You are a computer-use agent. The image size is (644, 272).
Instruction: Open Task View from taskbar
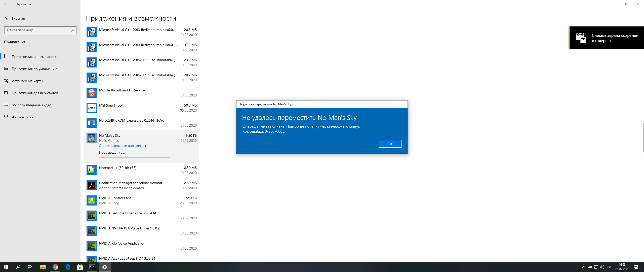point(30,267)
